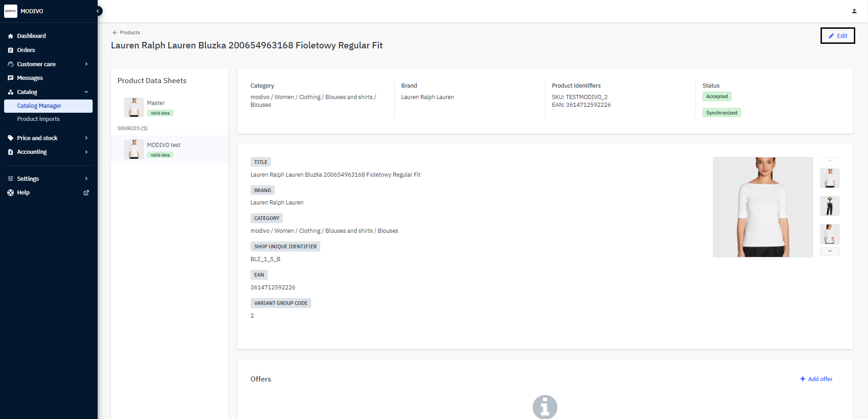Click the category path under CATEGORY tag

point(324,231)
